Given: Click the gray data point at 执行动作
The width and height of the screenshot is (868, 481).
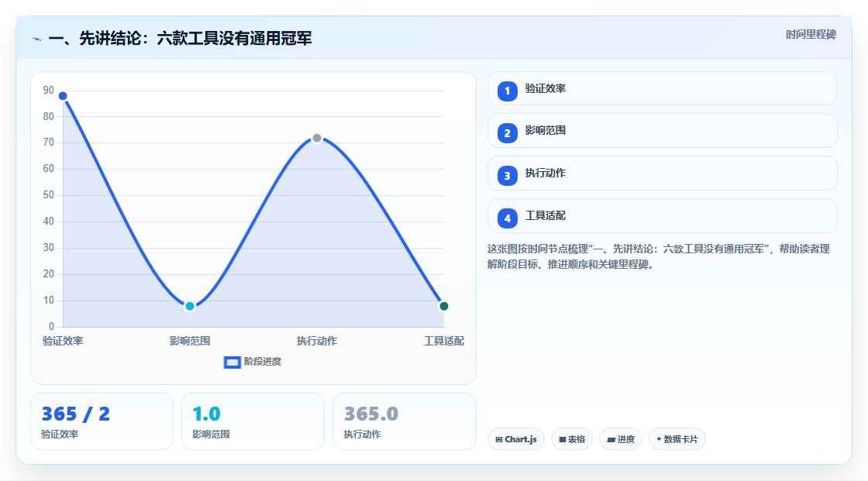Looking at the screenshot, I should click(x=317, y=139).
